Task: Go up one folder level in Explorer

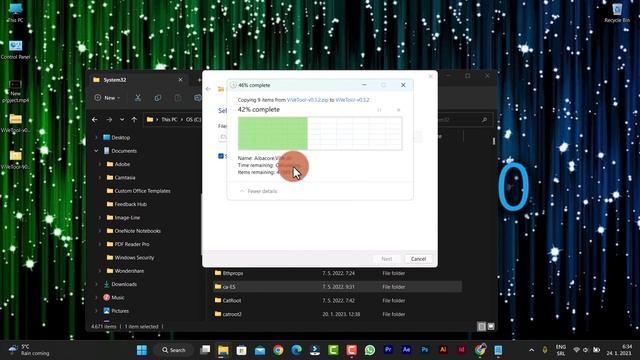Action: (134, 120)
